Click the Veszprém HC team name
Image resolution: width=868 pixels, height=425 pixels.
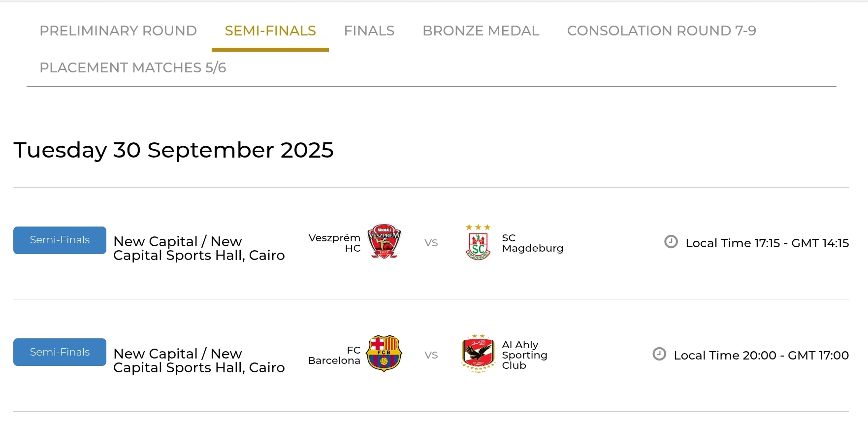(x=335, y=243)
